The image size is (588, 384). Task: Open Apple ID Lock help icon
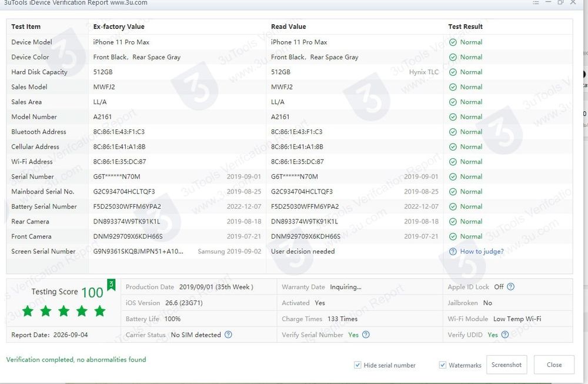pos(510,287)
